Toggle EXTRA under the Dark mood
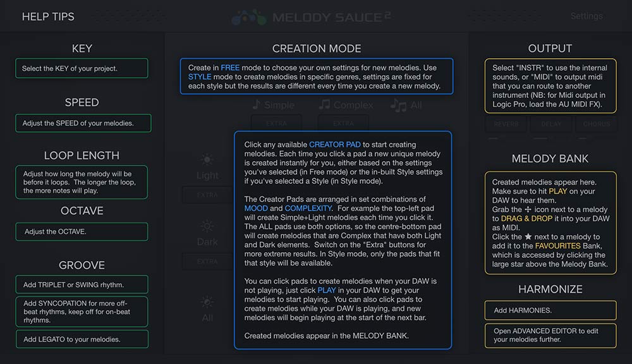The width and height of the screenshot is (632, 364). (x=207, y=262)
